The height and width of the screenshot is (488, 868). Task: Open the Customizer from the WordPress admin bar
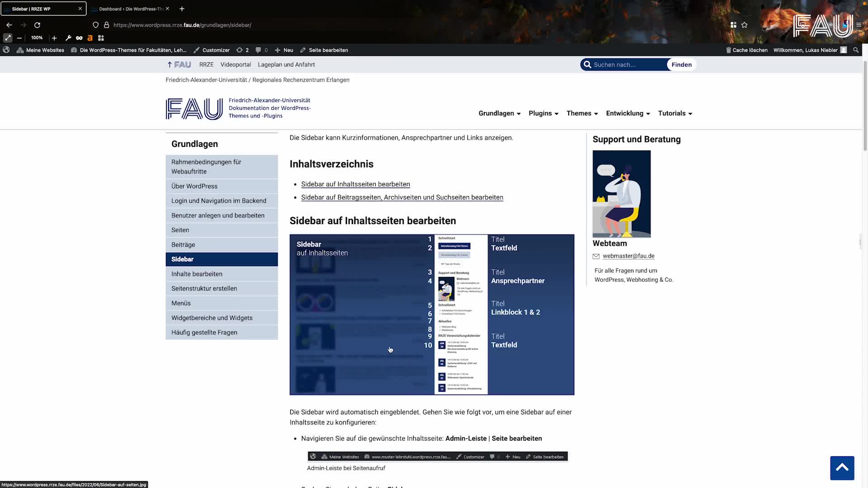click(x=211, y=50)
